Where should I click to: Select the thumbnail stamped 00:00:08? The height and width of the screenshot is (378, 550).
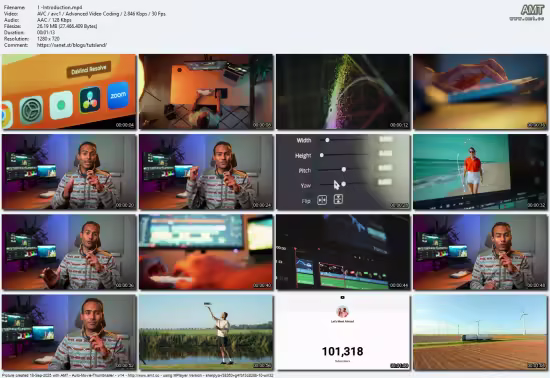[x=206, y=92]
